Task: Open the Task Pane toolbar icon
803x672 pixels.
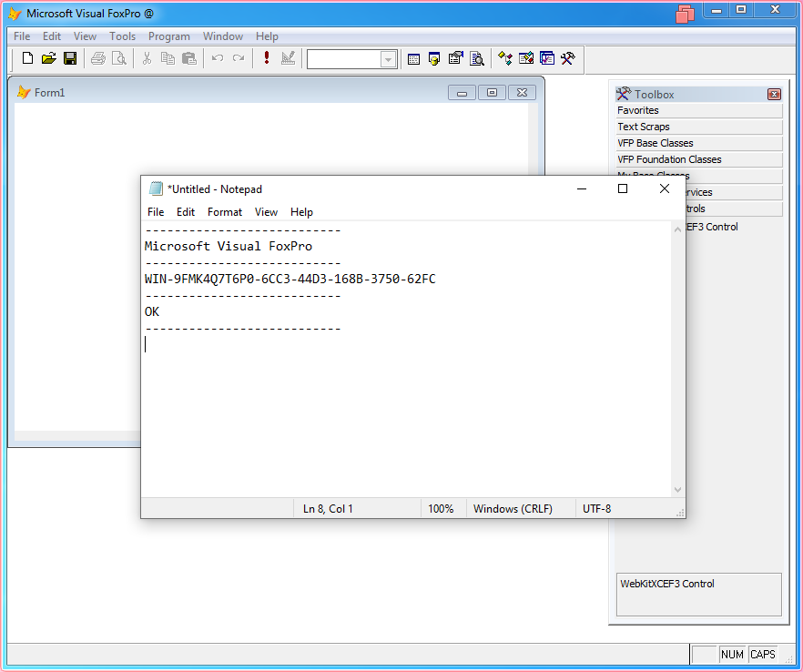Action: click(547, 58)
